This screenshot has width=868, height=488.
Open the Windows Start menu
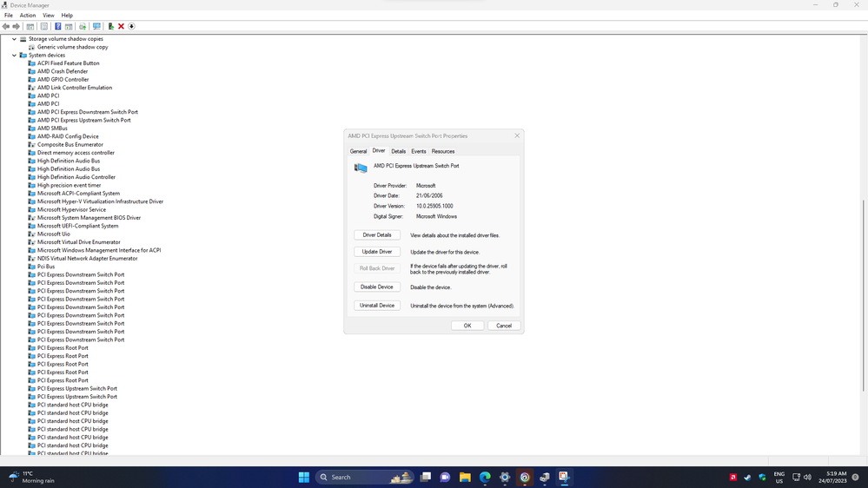(304, 477)
